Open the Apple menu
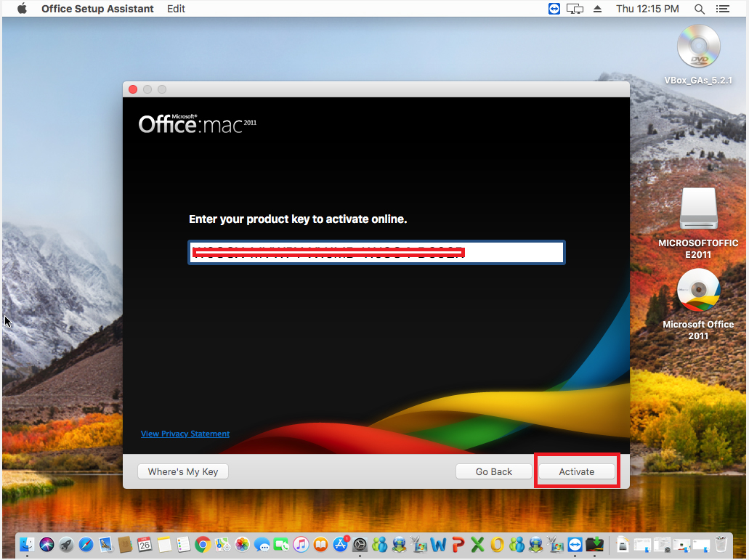749x560 pixels. pos(22,9)
